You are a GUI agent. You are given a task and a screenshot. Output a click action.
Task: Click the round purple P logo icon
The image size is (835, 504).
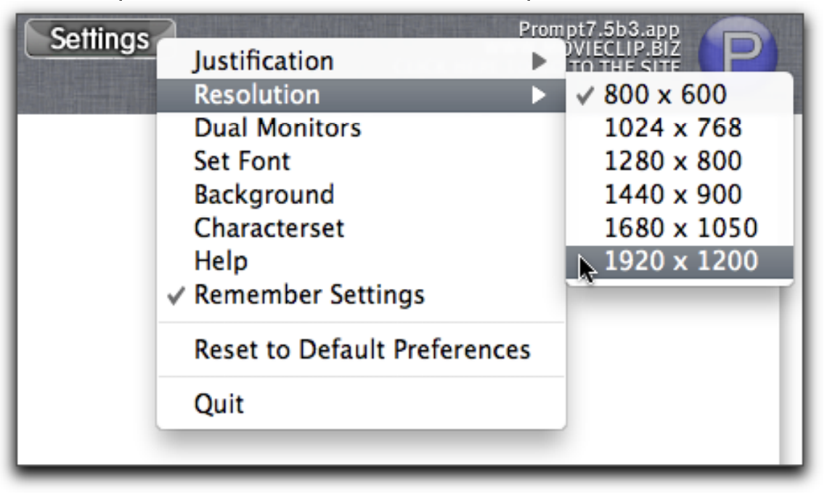coord(736,48)
